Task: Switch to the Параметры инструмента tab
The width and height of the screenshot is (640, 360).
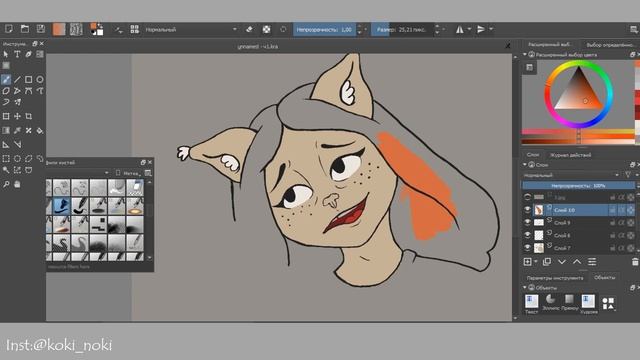Action: coord(555,278)
